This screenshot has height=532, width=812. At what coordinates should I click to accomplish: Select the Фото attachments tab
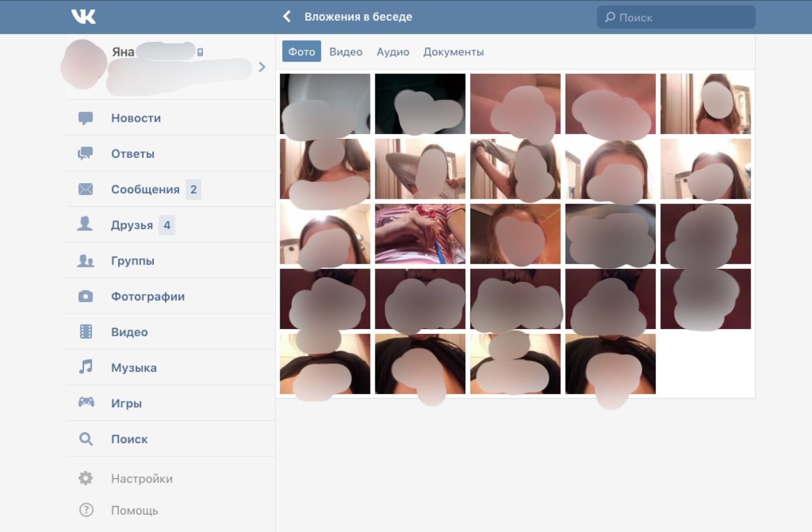pos(301,52)
